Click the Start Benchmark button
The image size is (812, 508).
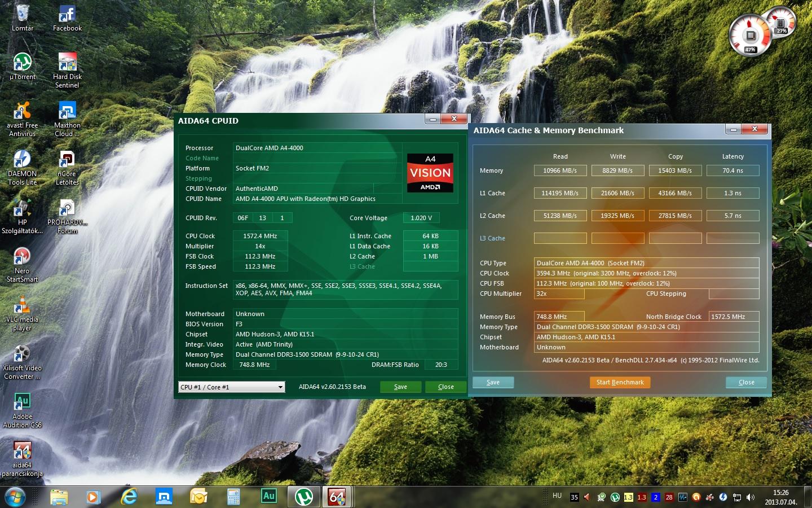(x=620, y=382)
